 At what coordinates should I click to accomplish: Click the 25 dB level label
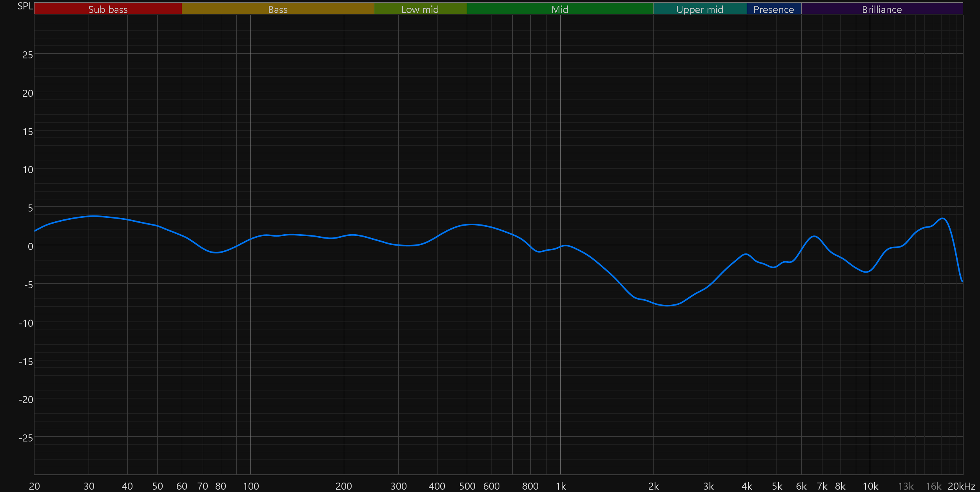coord(27,55)
